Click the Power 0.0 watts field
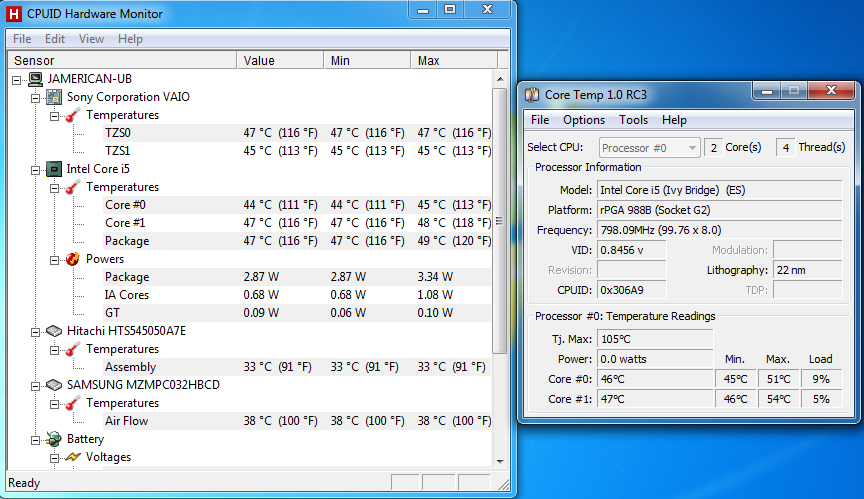This screenshot has height=499, width=864. [655, 359]
